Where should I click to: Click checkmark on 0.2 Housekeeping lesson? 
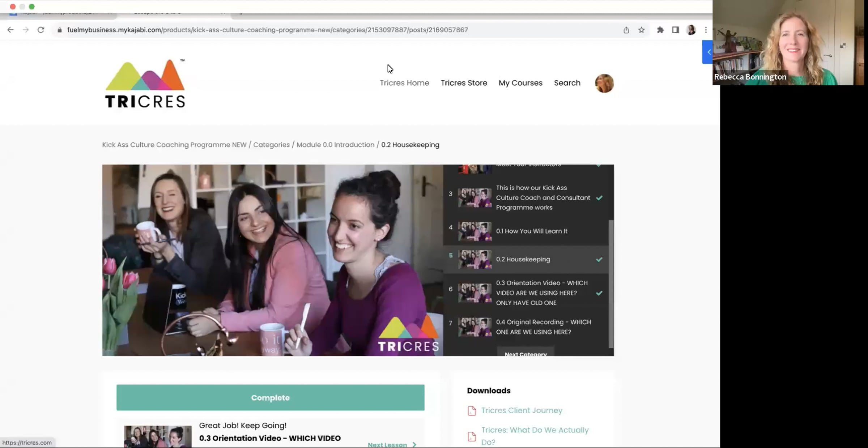pos(599,259)
